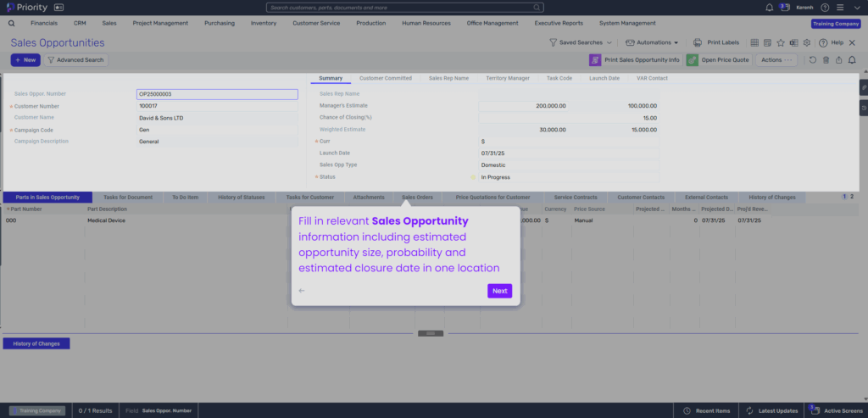
Task: Open notifications bell in the top header
Action: 770,8
